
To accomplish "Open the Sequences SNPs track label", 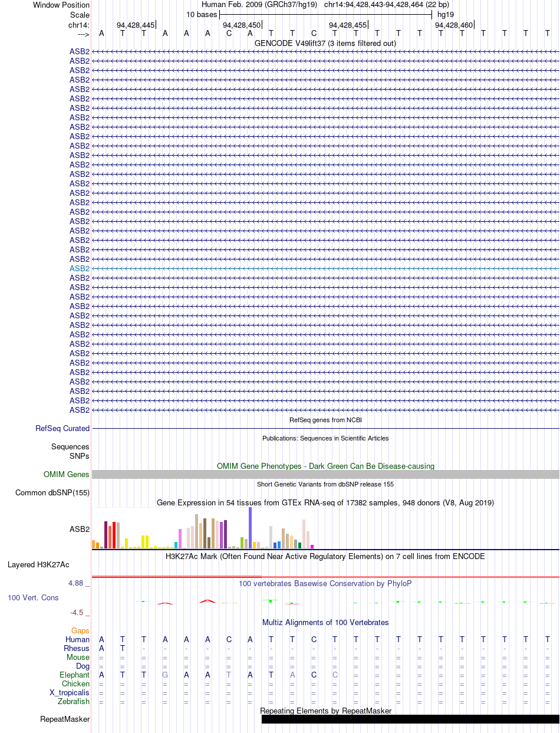I will click(x=70, y=451).
